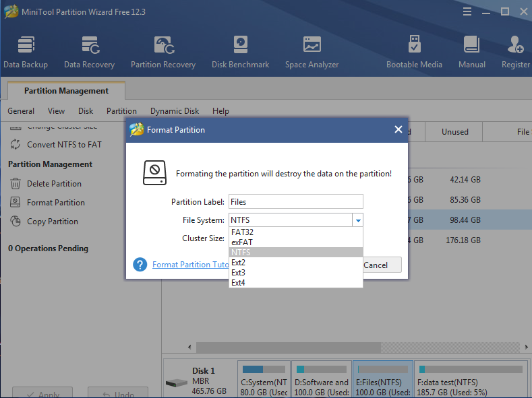
Task: Click the blue help question mark icon
Action: pos(140,265)
